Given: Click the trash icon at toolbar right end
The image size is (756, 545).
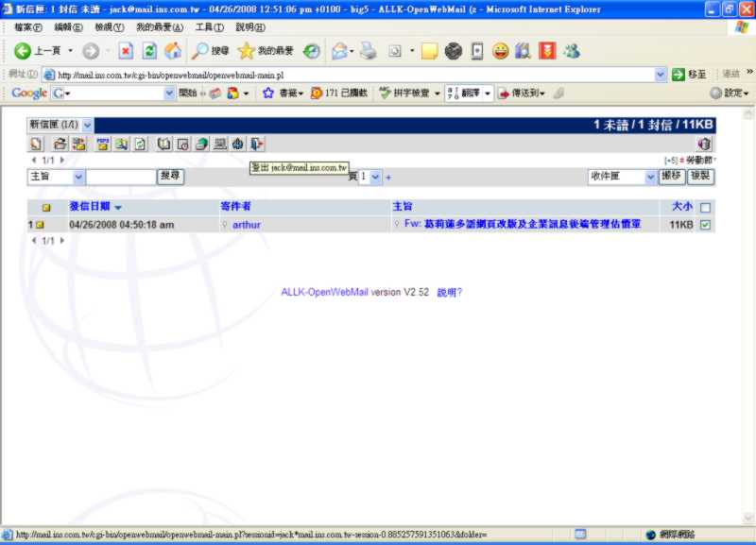Looking at the screenshot, I should pyautogui.click(x=704, y=144).
